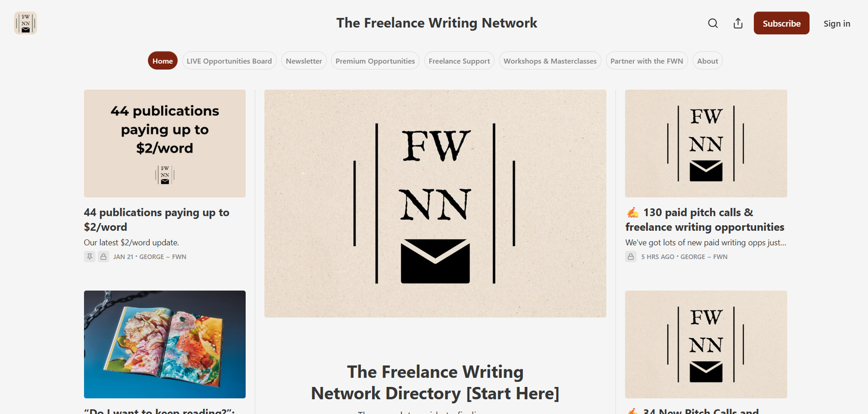Click the share icon in the header
The width and height of the screenshot is (868, 414).
click(738, 23)
